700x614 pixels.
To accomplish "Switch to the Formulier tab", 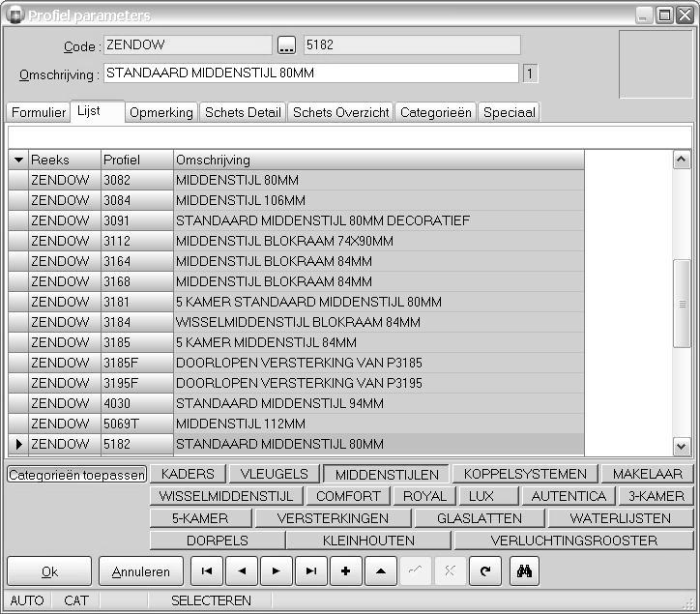I will point(39,112).
